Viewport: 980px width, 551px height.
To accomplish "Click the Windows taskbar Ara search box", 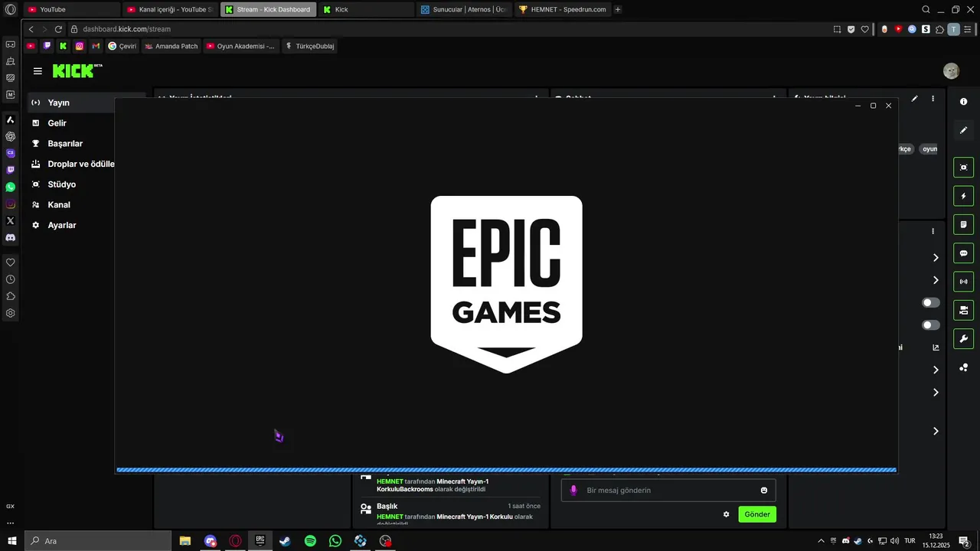I will click(98, 541).
